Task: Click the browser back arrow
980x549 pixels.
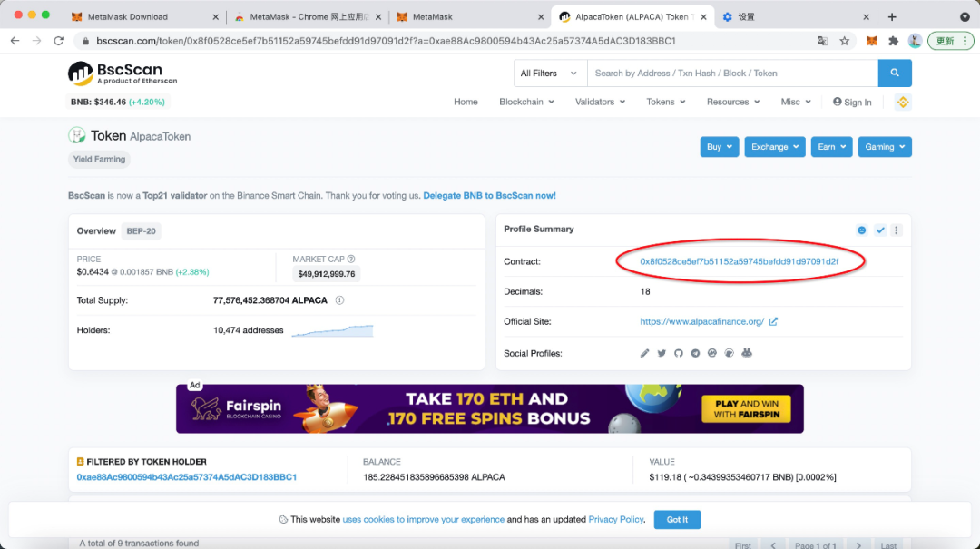Action: (15, 41)
